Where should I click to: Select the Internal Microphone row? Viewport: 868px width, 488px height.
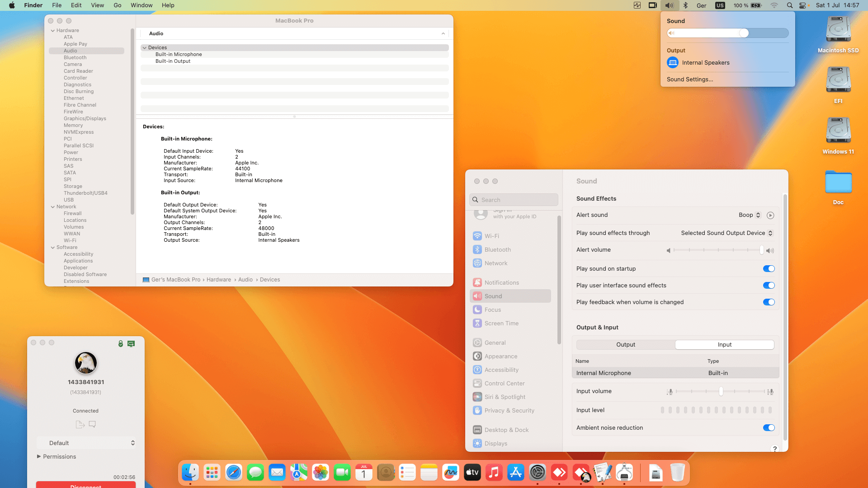[x=675, y=373]
